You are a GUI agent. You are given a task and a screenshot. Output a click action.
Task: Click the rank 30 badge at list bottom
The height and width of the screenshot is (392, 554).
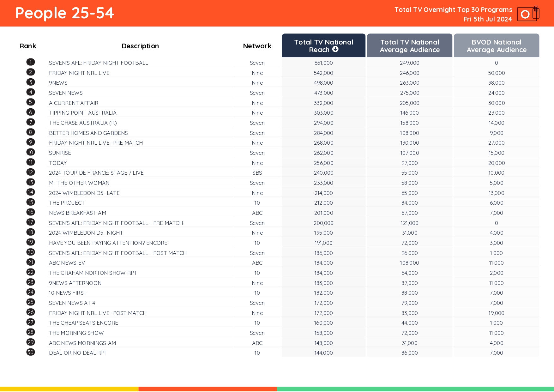pos(30,352)
